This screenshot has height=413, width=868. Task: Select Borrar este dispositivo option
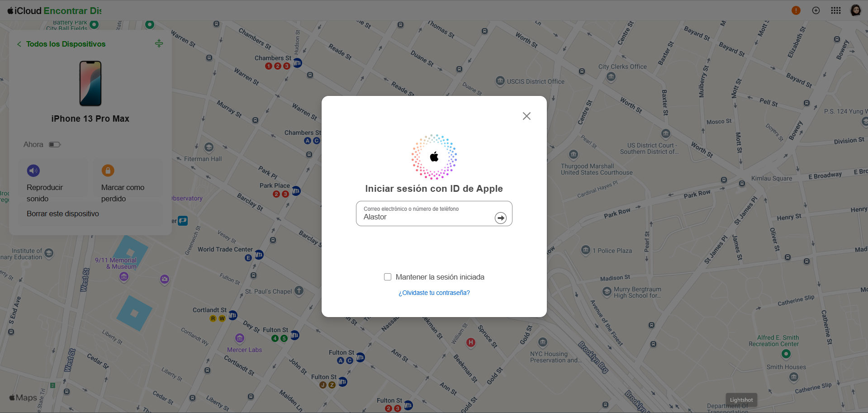[x=63, y=214]
